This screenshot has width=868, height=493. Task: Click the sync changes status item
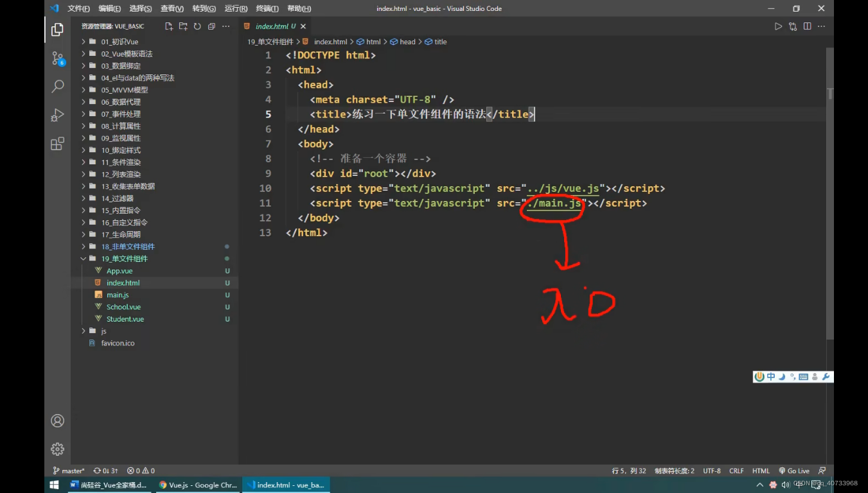(x=105, y=471)
